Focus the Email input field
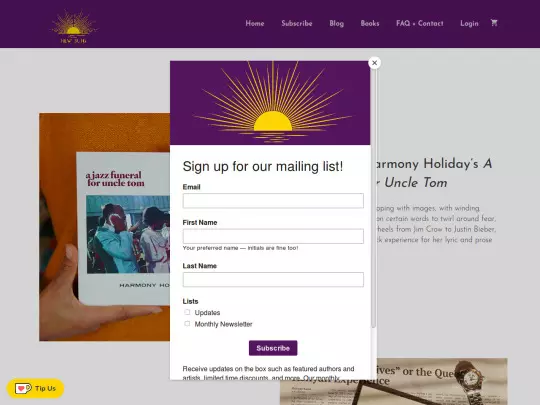This screenshot has width=540, height=405. pos(273,201)
